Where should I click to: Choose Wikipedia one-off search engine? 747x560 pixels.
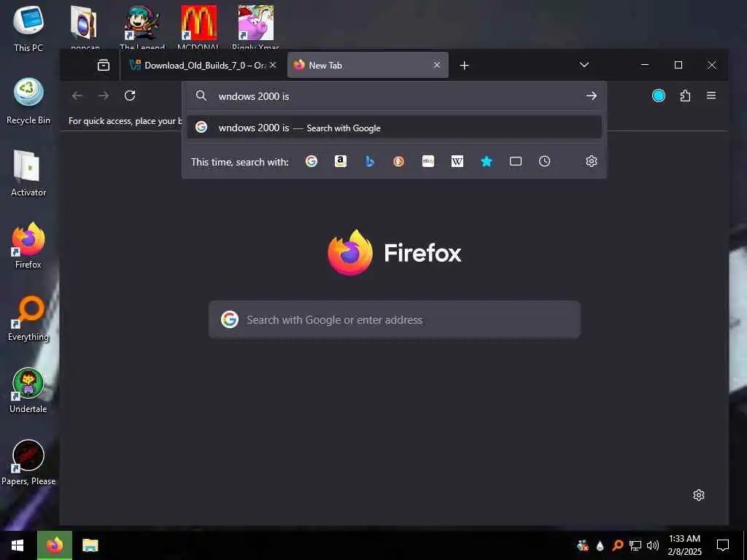(457, 161)
